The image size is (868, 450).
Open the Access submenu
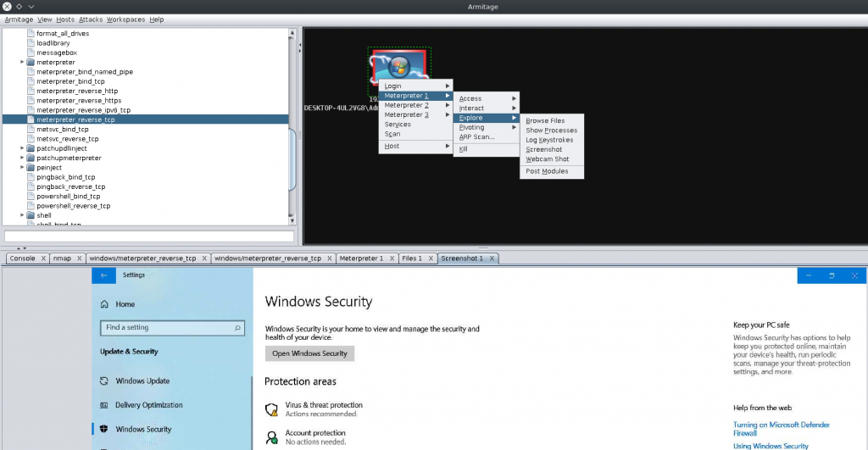[x=486, y=98]
